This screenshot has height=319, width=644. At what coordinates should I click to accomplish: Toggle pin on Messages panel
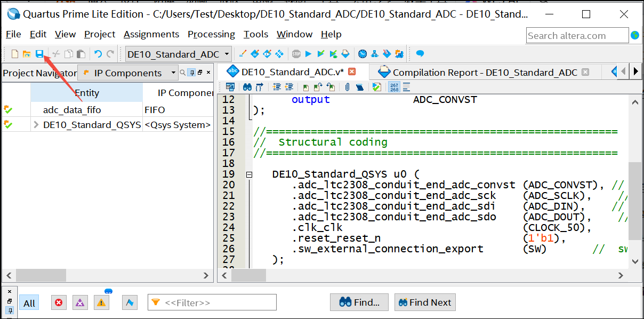[x=10, y=309]
